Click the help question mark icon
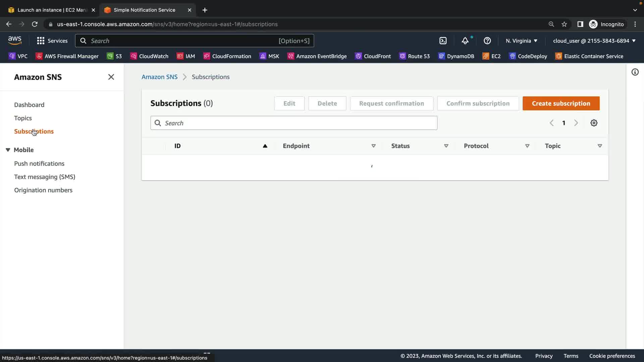This screenshot has height=362, width=644. (x=487, y=41)
